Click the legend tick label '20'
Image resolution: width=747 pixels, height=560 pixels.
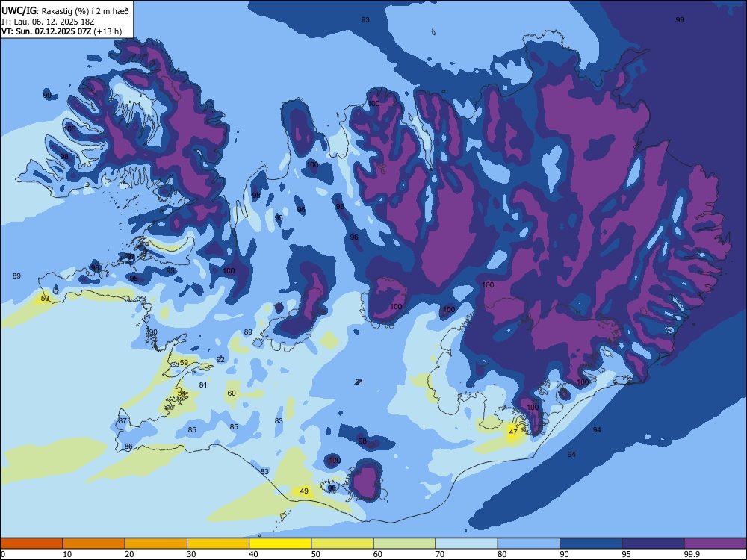click(129, 554)
